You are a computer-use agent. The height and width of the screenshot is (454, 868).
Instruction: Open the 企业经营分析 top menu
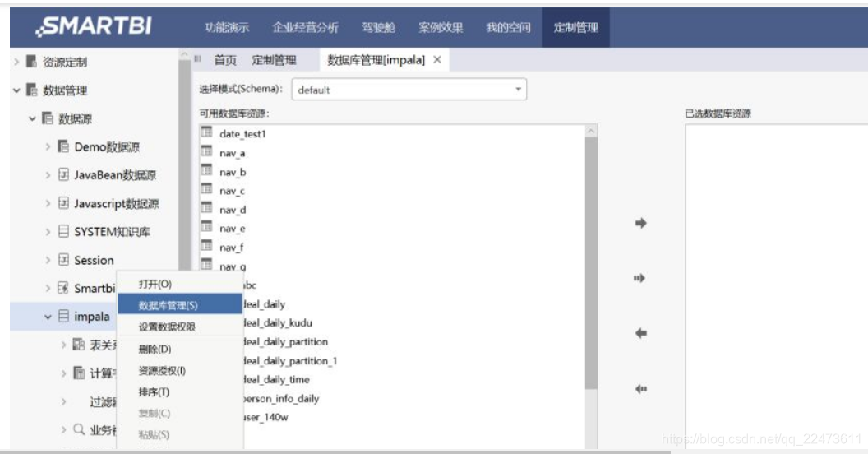pos(306,27)
